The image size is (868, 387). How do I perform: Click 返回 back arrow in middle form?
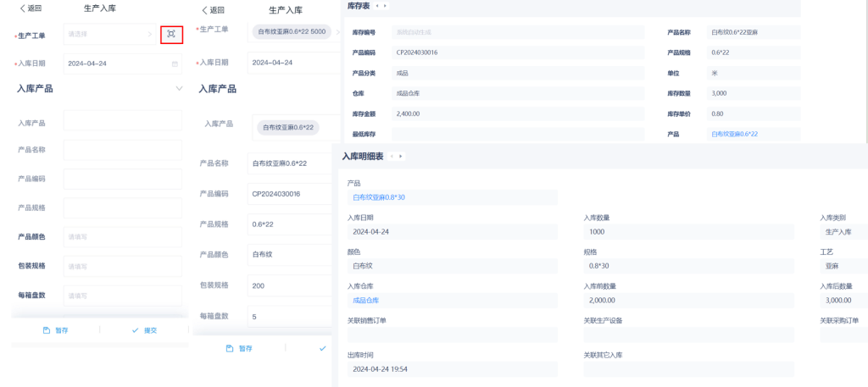coord(204,10)
